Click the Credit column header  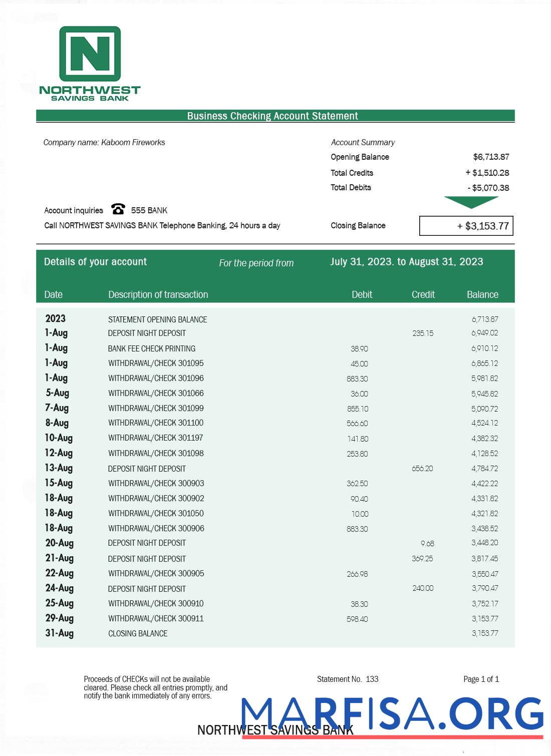pos(422,295)
